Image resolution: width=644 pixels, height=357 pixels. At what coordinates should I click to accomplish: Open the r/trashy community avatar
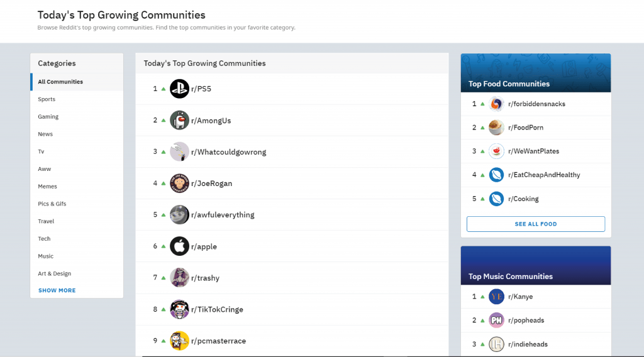click(179, 278)
